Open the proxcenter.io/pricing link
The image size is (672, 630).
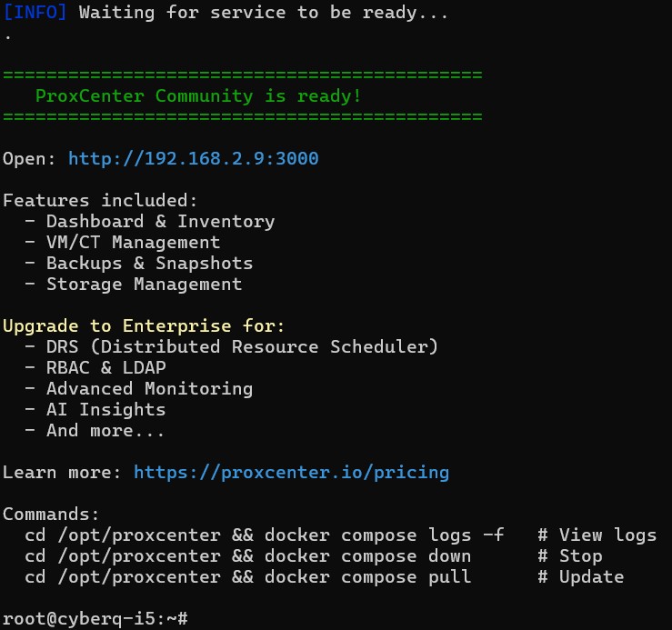291,473
